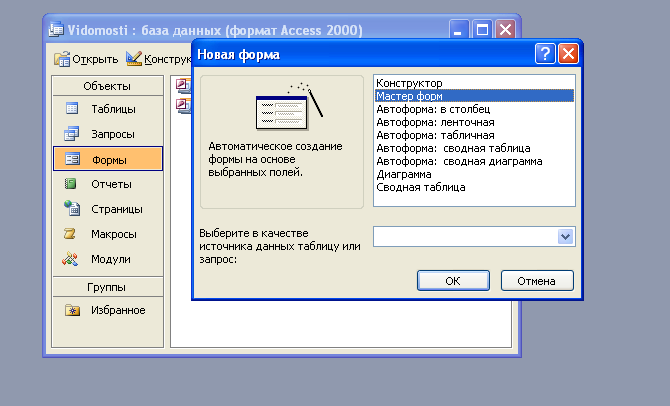Open the Избранное group
The width and height of the screenshot is (670, 406).
[108, 310]
